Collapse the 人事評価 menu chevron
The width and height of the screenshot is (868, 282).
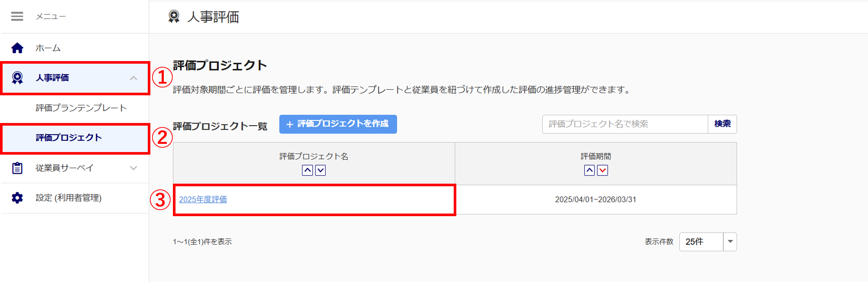click(x=133, y=78)
